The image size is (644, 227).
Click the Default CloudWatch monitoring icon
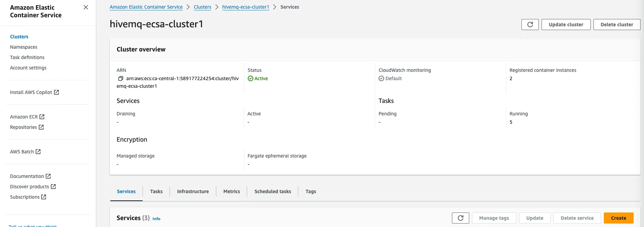pos(381,78)
